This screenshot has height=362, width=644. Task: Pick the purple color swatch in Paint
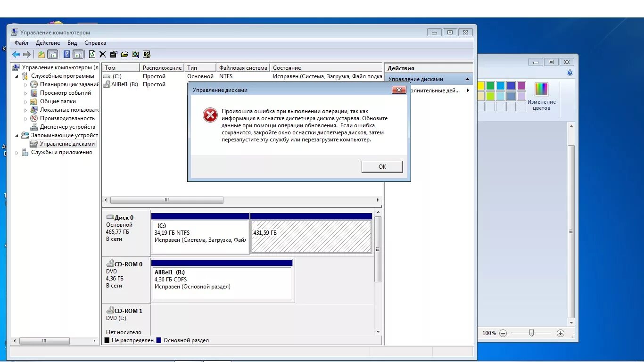(x=521, y=86)
